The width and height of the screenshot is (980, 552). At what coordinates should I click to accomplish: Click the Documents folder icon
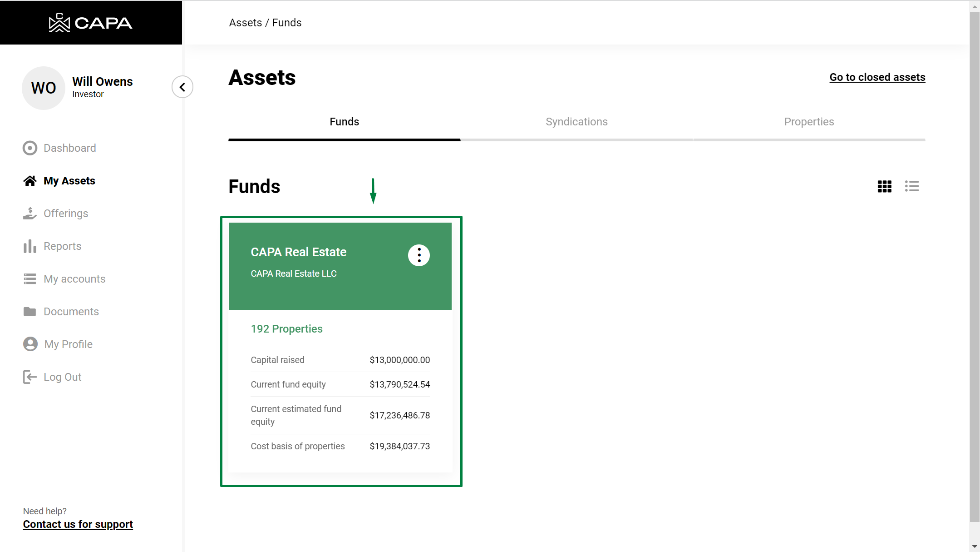pyautogui.click(x=30, y=312)
